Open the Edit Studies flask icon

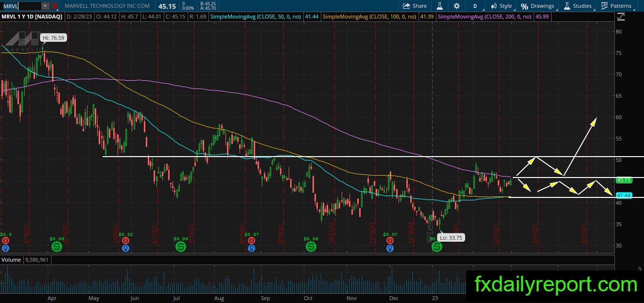(439, 6)
